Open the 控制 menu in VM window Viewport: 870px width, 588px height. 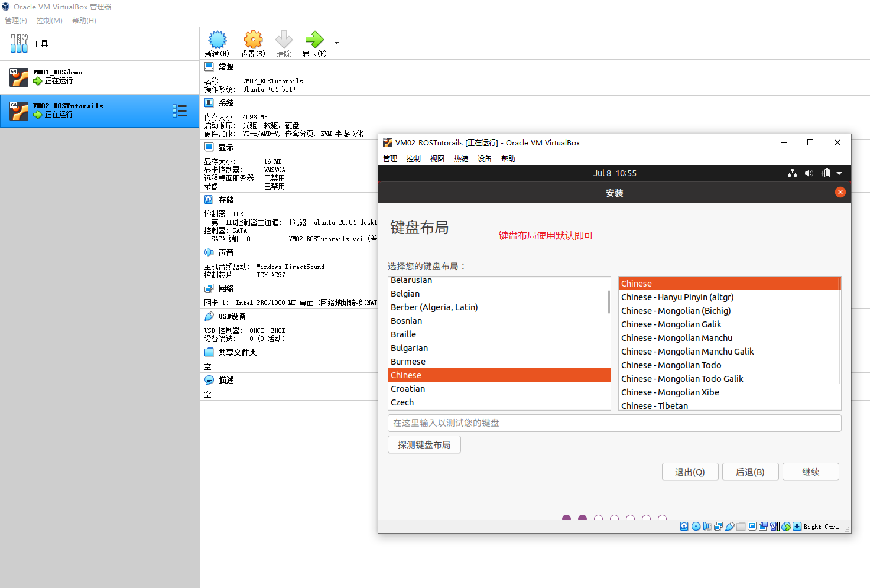click(x=413, y=158)
